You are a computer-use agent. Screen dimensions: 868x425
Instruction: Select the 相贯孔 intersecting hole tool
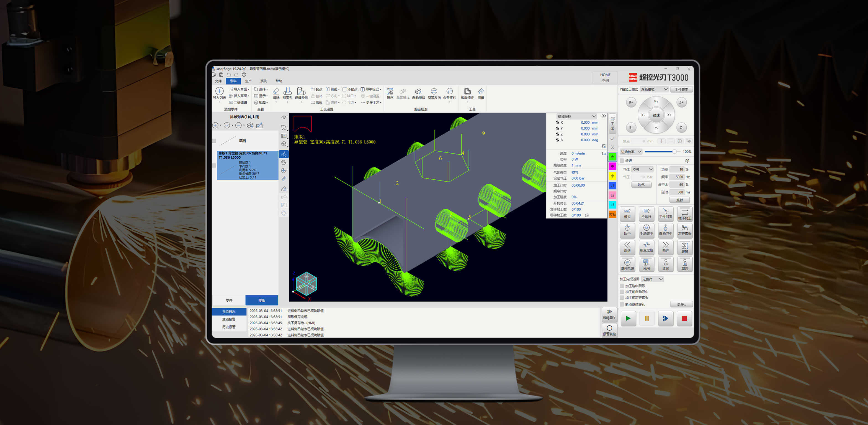[x=287, y=91]
